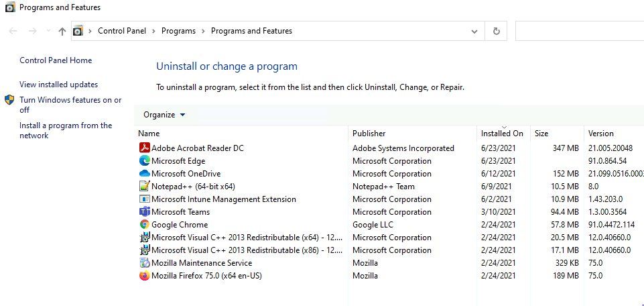The height and width of the screenshot is (306, 644).
Task: Open the recent locations dropdown arrow
Action: [48, 31]
